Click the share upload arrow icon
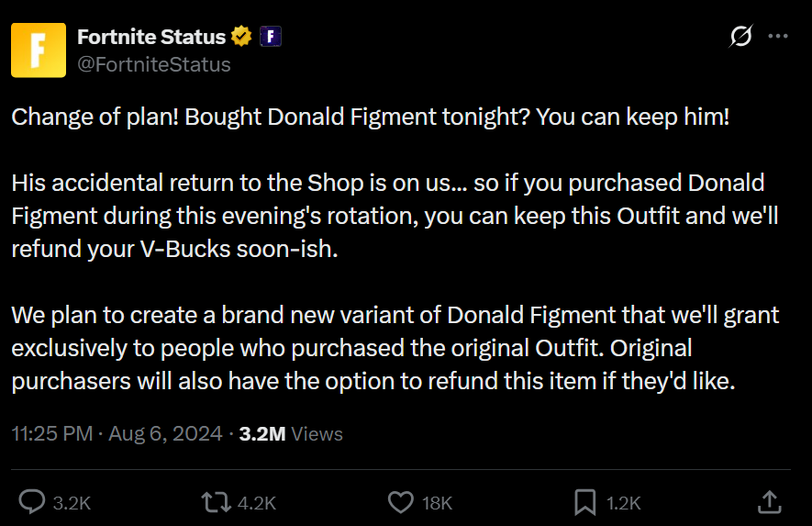Viewport: 812px width, 526px height. [770, 501]
